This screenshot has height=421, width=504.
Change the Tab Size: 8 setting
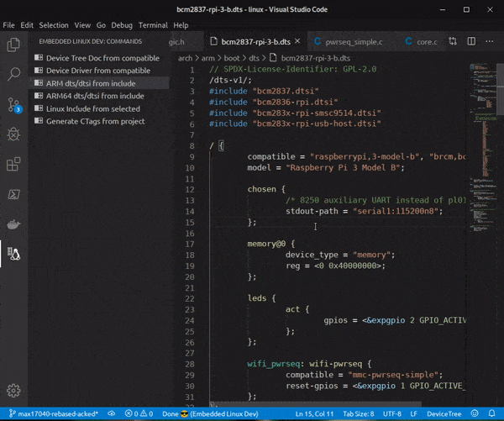point(358,414)
